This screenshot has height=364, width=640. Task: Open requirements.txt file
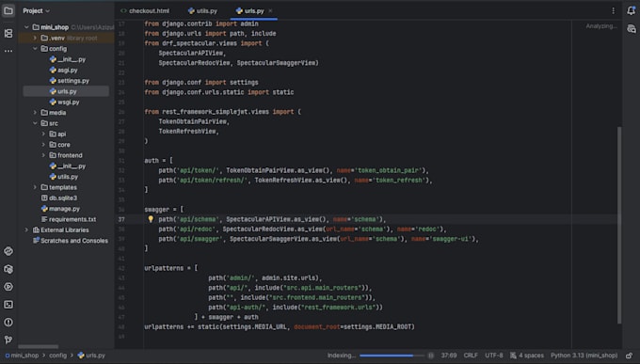[x=69, y=219]
